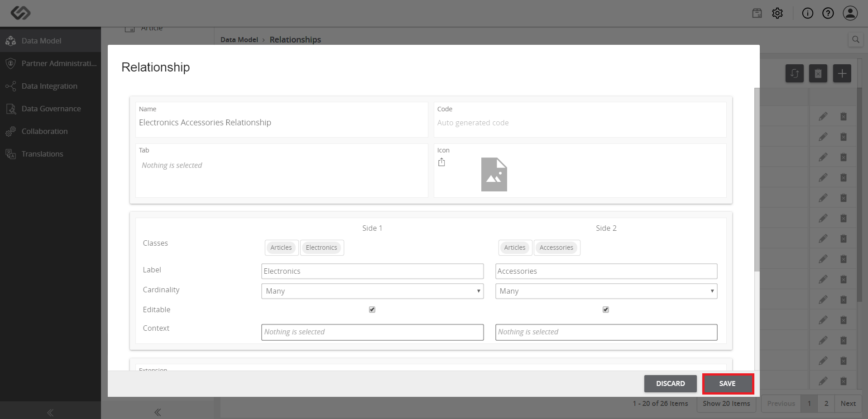868x419 pixels.
Task: Open the Tab selector showing Nothing is selected
Action: click(x=282, y=171)
